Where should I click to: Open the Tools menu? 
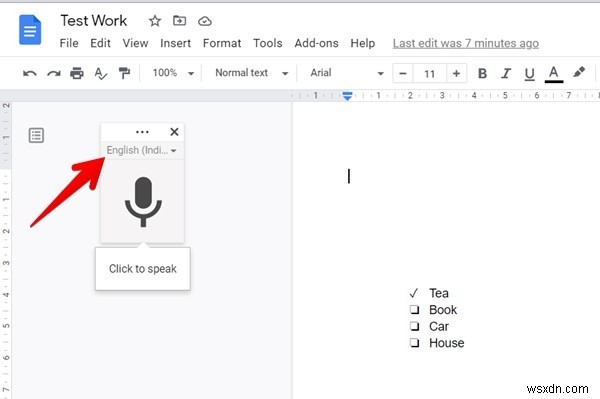267,43
